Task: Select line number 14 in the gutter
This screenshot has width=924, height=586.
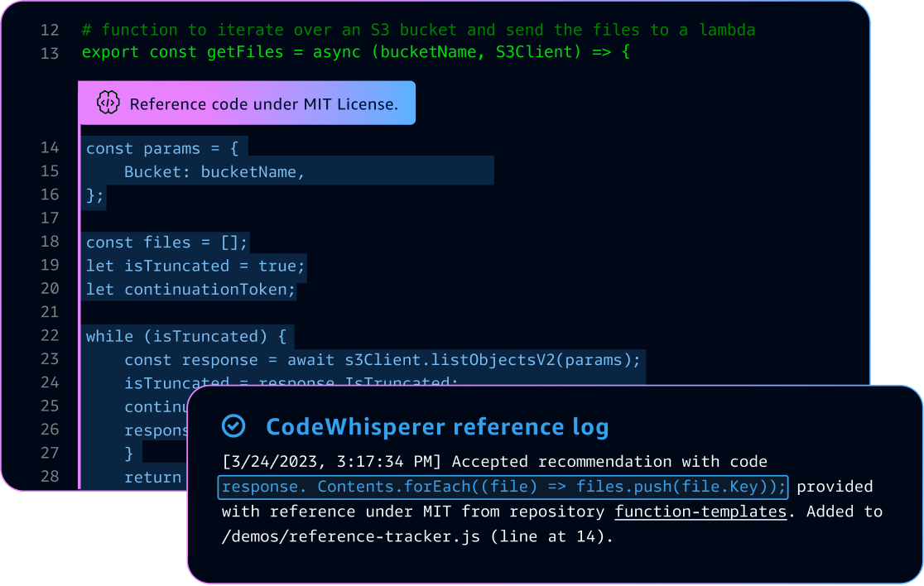Action: [50, 148]
